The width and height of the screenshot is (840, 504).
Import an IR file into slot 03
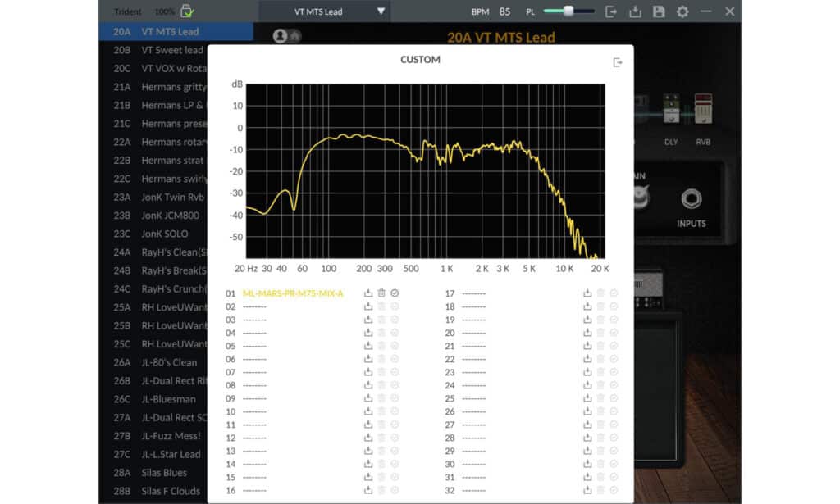(368, 320)
